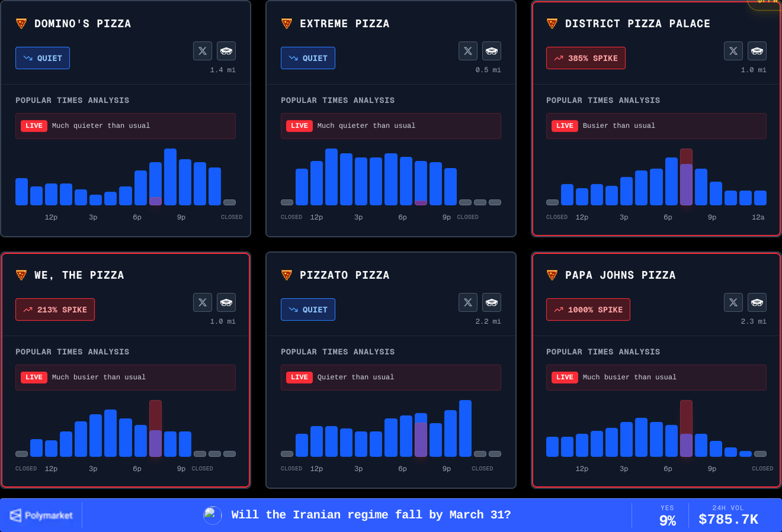Toggle the LIVE indicator on Papa Johns card
The width and height of the screenshot is (782, 532).
click(564, 377)
